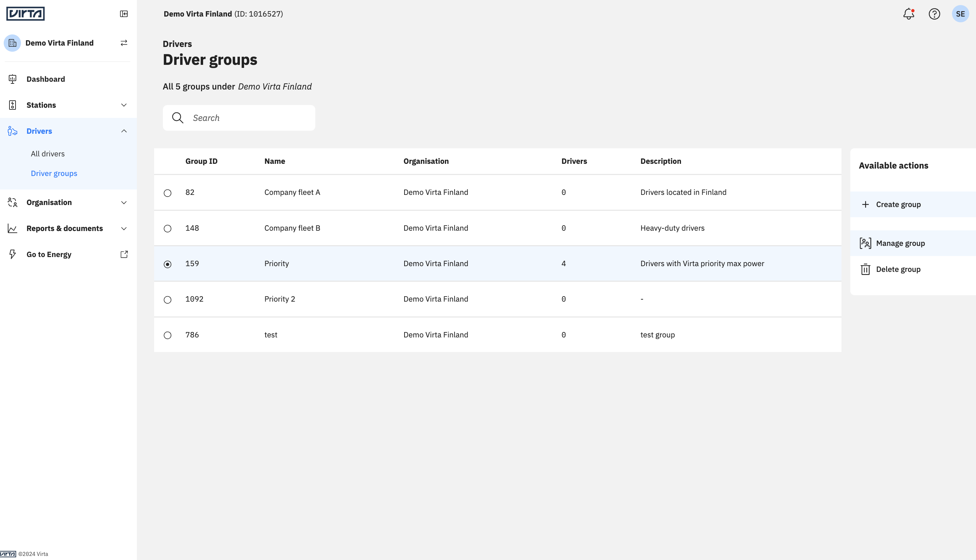This screenshot has width=976, height=560.
Task: Click 'Drivers with Virta priority max power' text
Action: [x=702, y=263]
